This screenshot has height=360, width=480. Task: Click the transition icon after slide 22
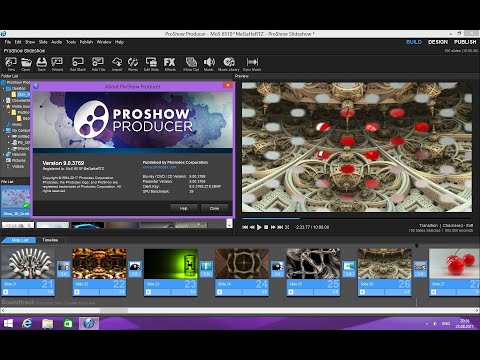click(x=135, y=269)
